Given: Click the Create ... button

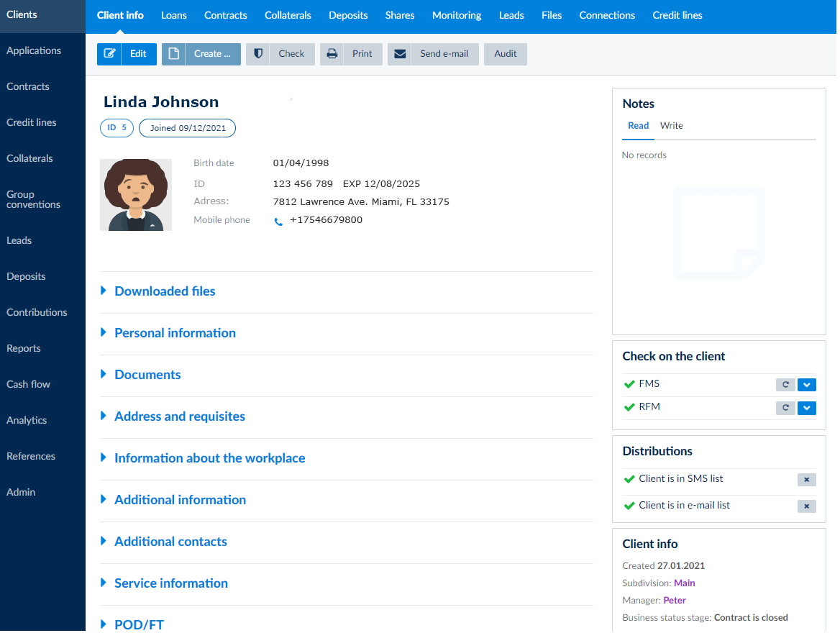Looking at the screenshot, I should 201,54.
